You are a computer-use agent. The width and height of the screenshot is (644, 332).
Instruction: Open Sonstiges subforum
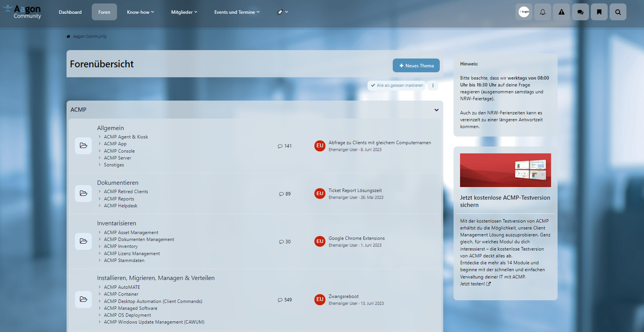[x=114, y=165]
